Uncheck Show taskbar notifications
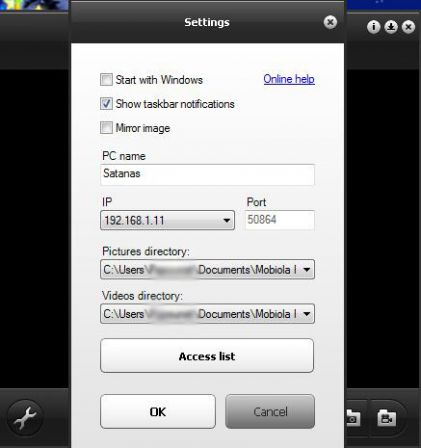This screenshot has width=421, height=448. (106, 104)
